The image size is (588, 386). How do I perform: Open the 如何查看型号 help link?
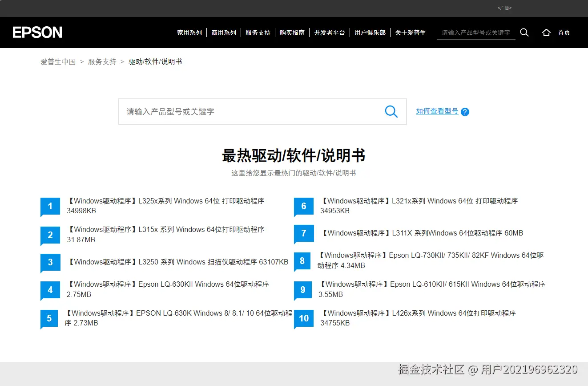(x=437, y=111)
